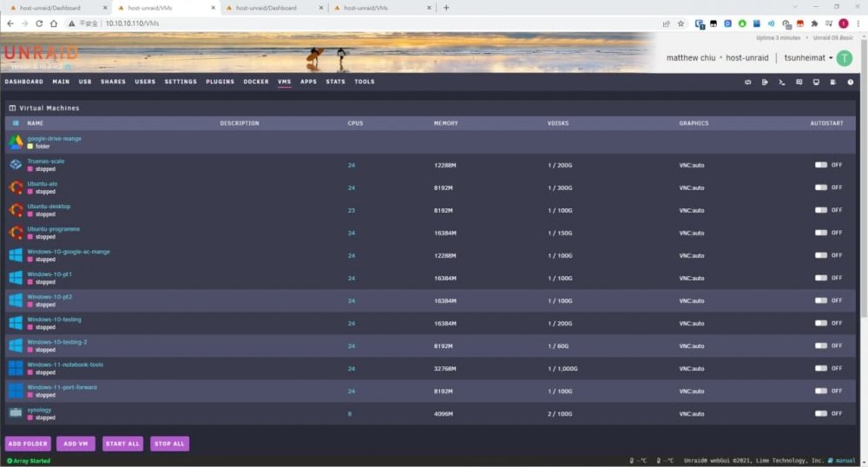
Task: Open google-drive-mange folder icon
Action: (x=16, y=142)
